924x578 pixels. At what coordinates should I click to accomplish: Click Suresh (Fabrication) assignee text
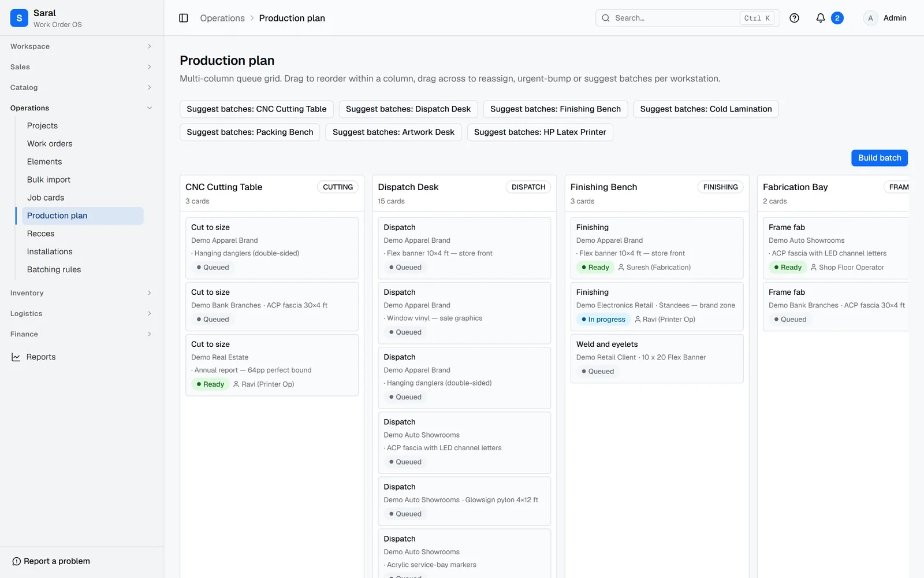pos(658,268)
